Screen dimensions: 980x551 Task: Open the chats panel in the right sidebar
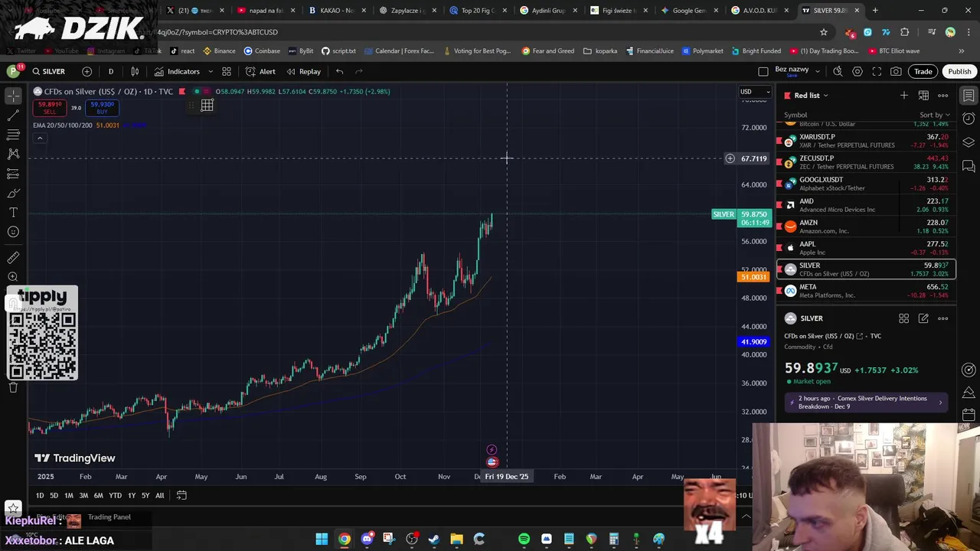click(x=969, y=166)
